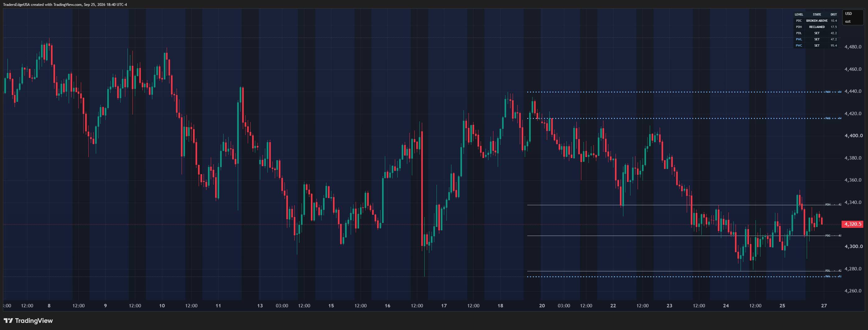Click the 10.4 distance value

[833, 21]
